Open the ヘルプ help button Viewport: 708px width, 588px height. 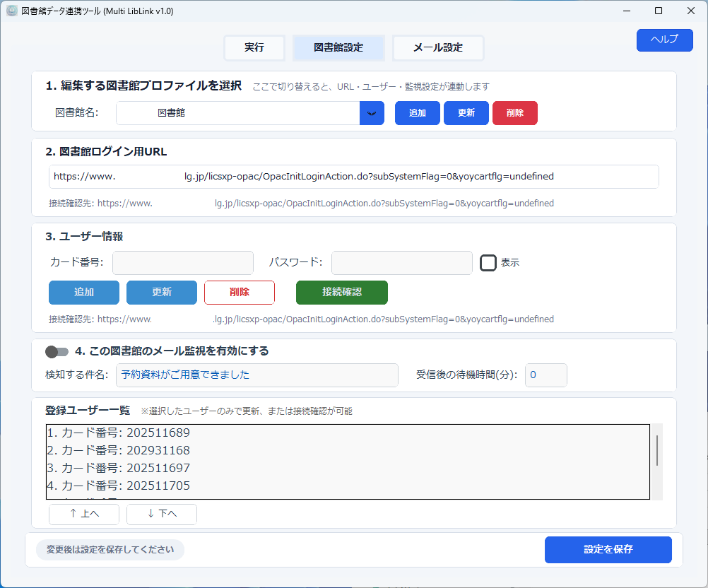(x=664, y=40)
